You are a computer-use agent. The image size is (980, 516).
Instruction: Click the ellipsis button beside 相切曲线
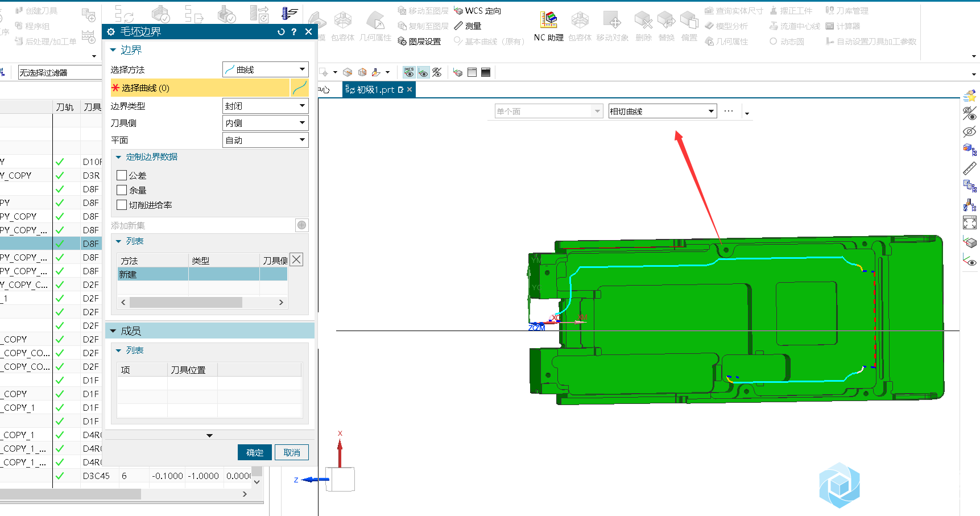[x=729, y=111]
